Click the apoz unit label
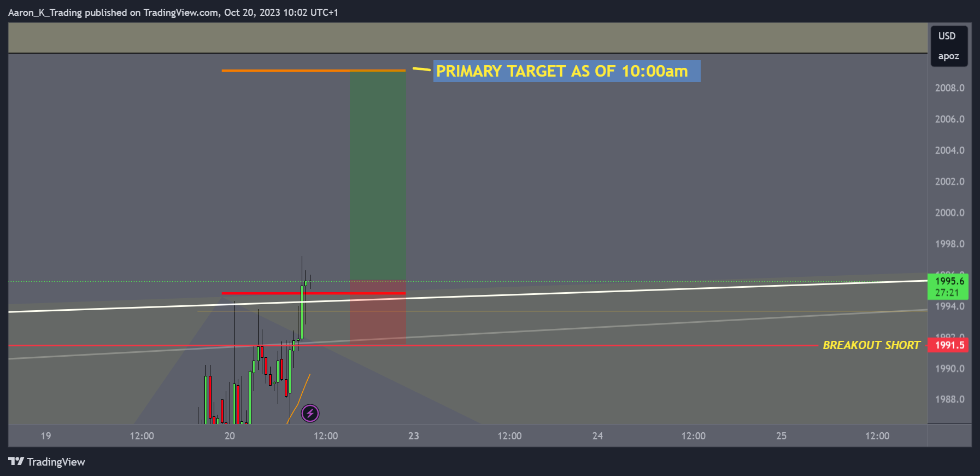Viewport: 980px width, 476px height. (x=949, y=56)
